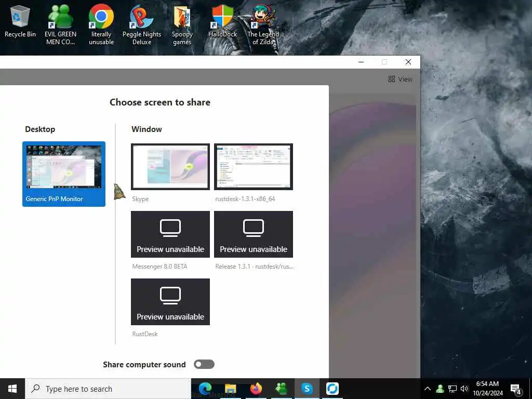Maximize the Skype window
This screenshot has width=532, height=399.
[x=384, y=62]
